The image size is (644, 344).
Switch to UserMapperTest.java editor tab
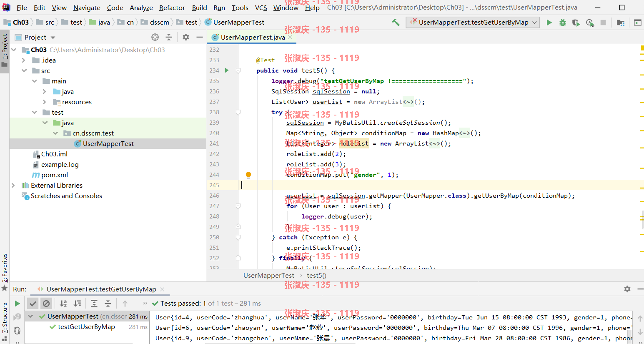point(253,37)
